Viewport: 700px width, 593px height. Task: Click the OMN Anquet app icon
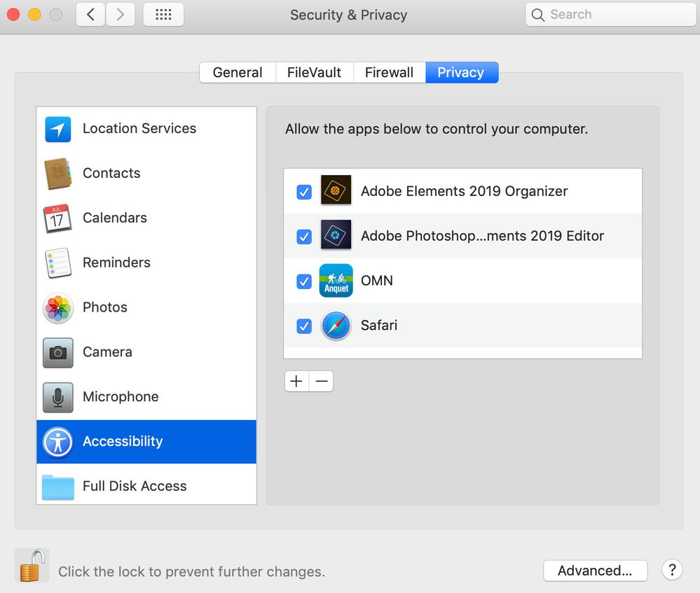pyautogui.click(x=336, y=280)
